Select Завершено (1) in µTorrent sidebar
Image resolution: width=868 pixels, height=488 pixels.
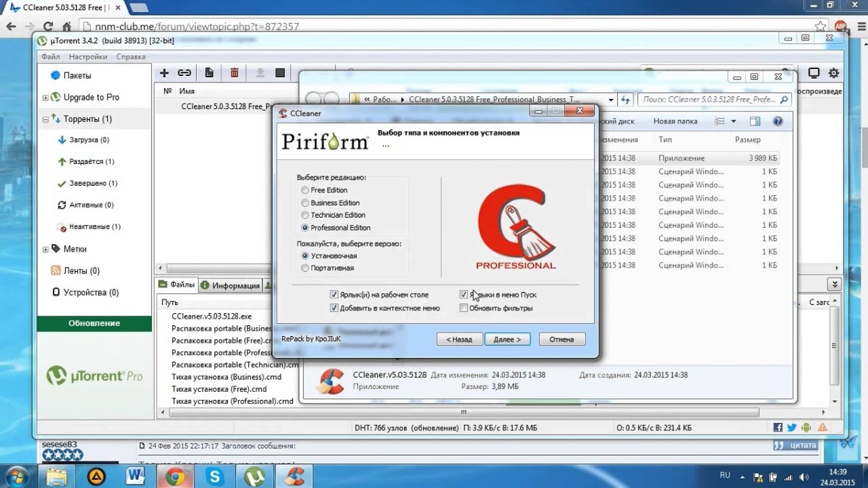coord(93,184)
